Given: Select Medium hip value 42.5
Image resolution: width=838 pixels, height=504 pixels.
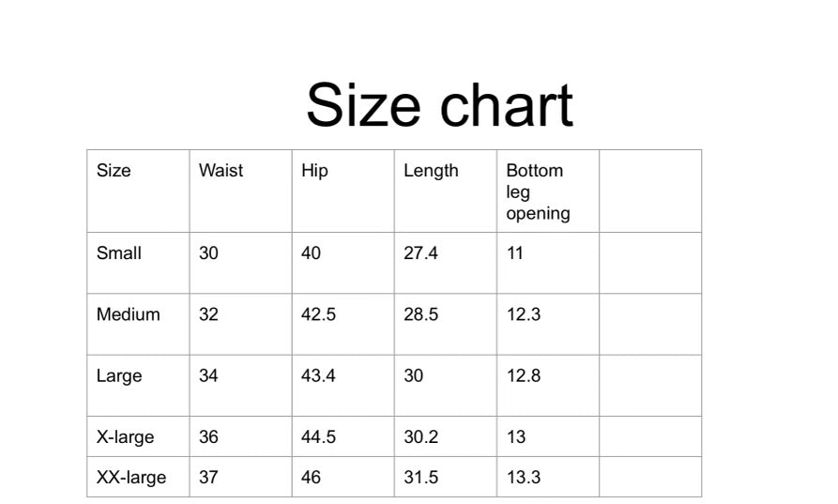Looking at the screenshot, I should tap(318, 314).
